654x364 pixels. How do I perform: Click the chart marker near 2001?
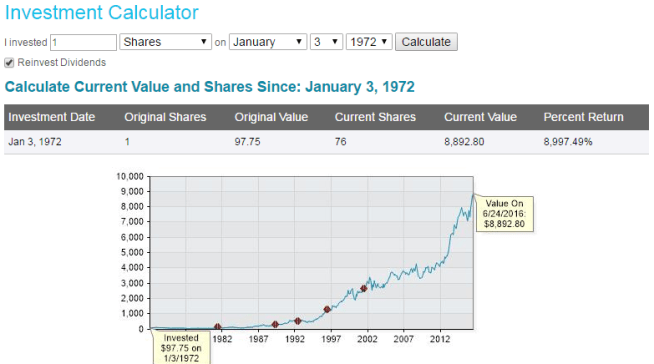click(x=363, y=288)
